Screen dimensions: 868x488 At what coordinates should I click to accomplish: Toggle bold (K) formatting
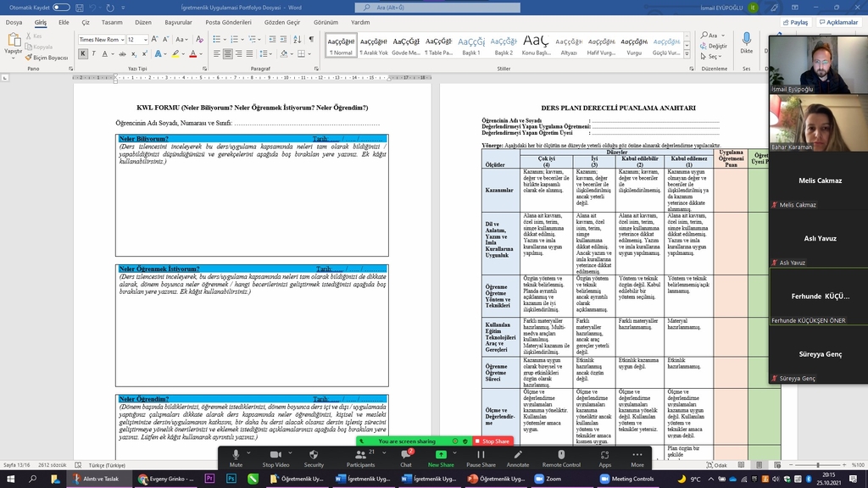pyautogui.click(x=83, y=53)
